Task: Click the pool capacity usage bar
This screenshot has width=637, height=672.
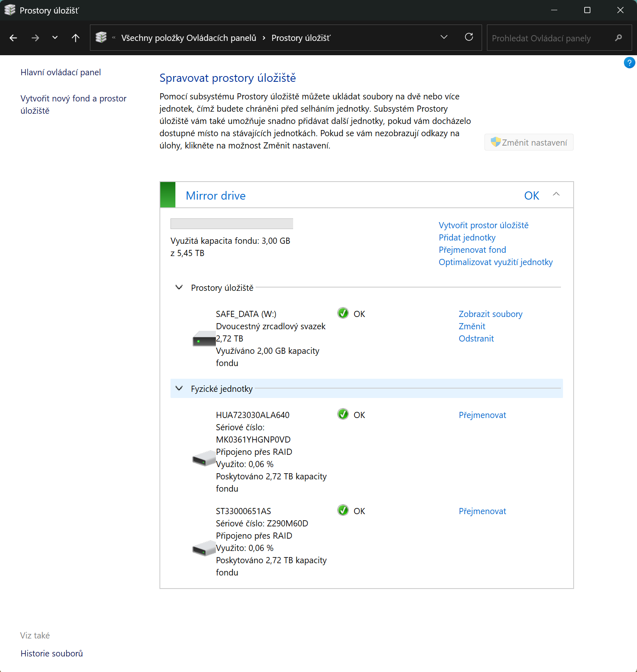Action: click(231, 224)
